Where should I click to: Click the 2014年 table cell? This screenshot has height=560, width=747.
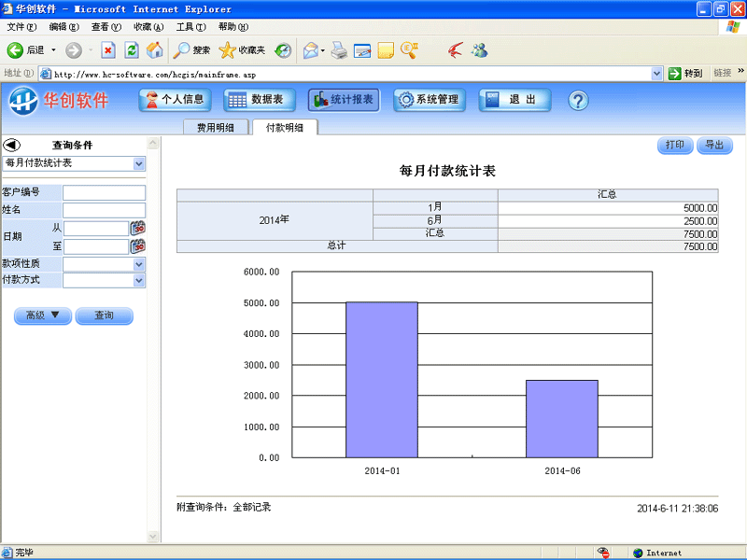275,220
